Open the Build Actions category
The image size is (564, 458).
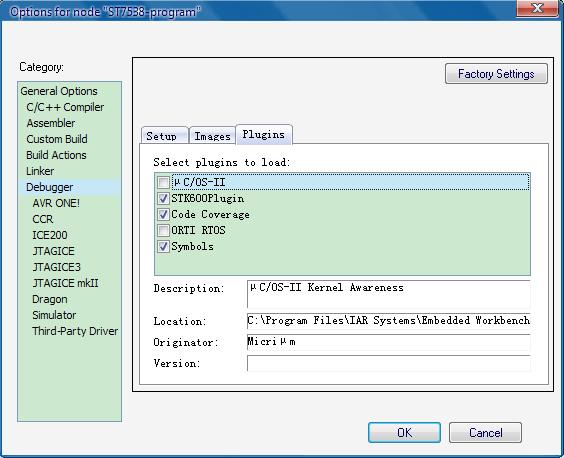(56, 155)
